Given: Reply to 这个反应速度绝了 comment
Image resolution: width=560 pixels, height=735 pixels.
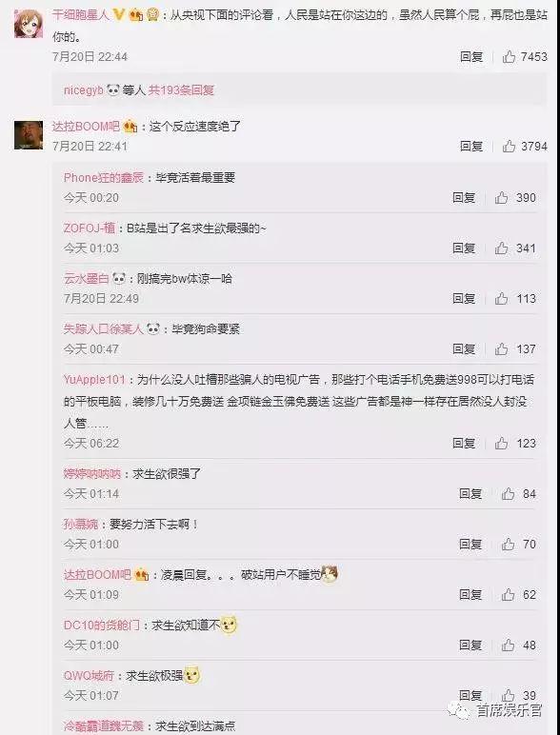Looking at the screenshot, I should tap(471, 147).
